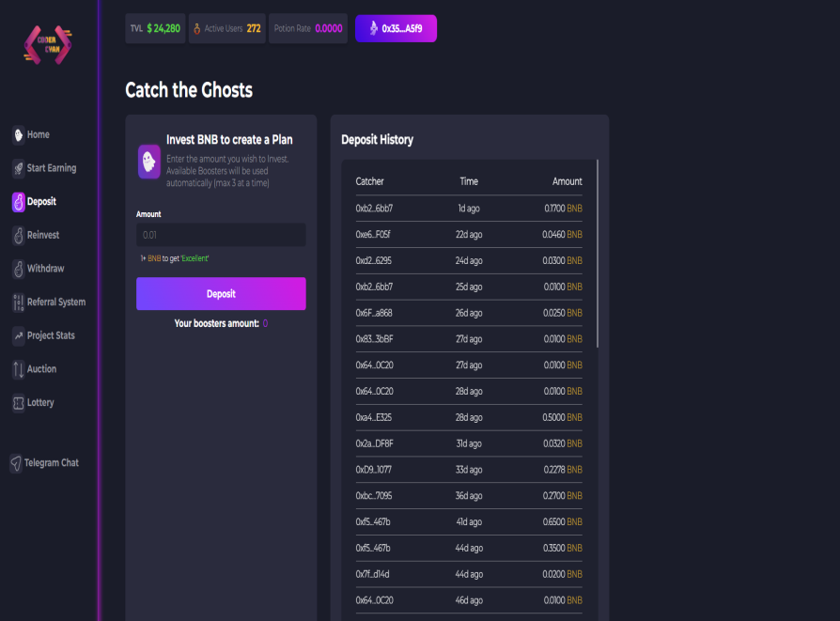Click the Referral System icon
Viewport: 840px width, 621px height.
click(x=19, y=303)
